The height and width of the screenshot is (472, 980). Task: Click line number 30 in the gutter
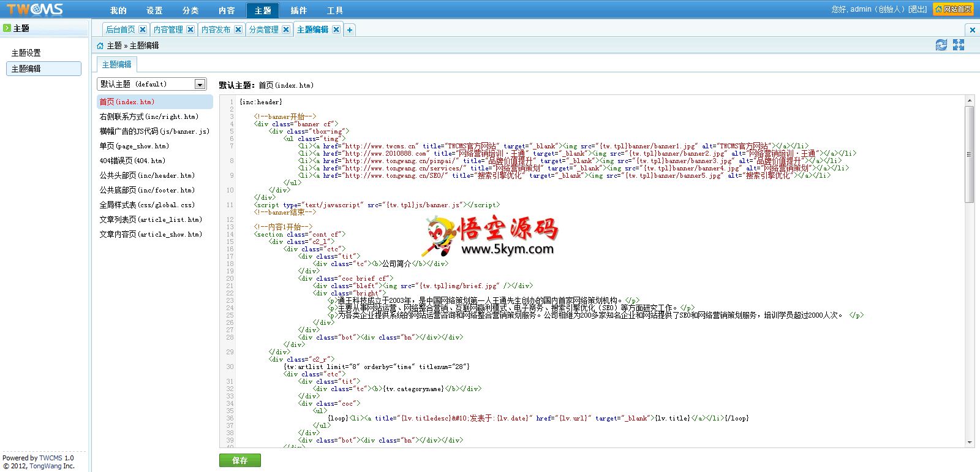point(230,367)
